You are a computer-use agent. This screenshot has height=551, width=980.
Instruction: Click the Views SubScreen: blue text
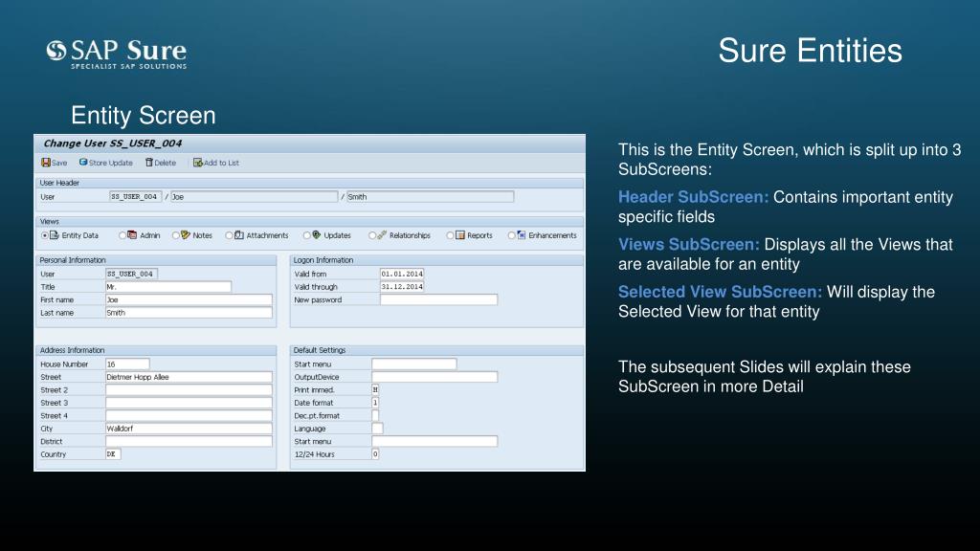tap(689, 244)
